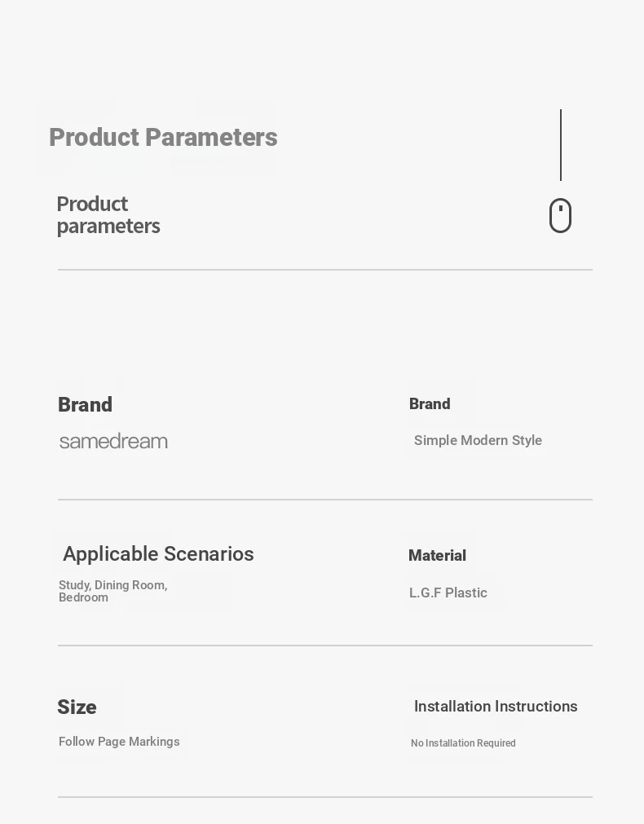Click the mouse scroll icon
Image resolution: width=644 pixels, height=824 pixels.
[x=560, y=215]
